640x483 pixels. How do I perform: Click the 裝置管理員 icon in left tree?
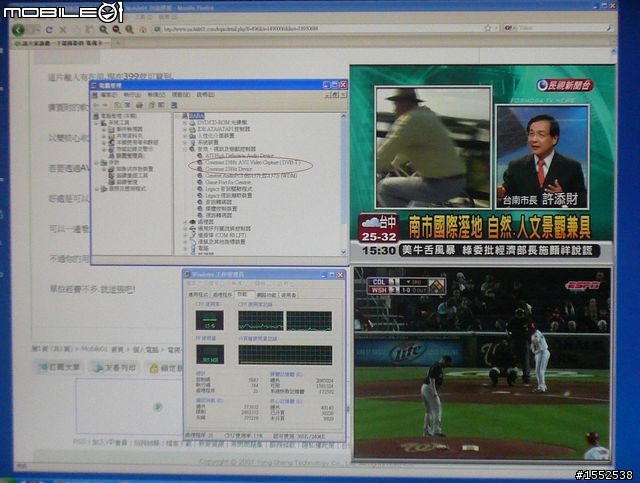click(x=111, y=156)
